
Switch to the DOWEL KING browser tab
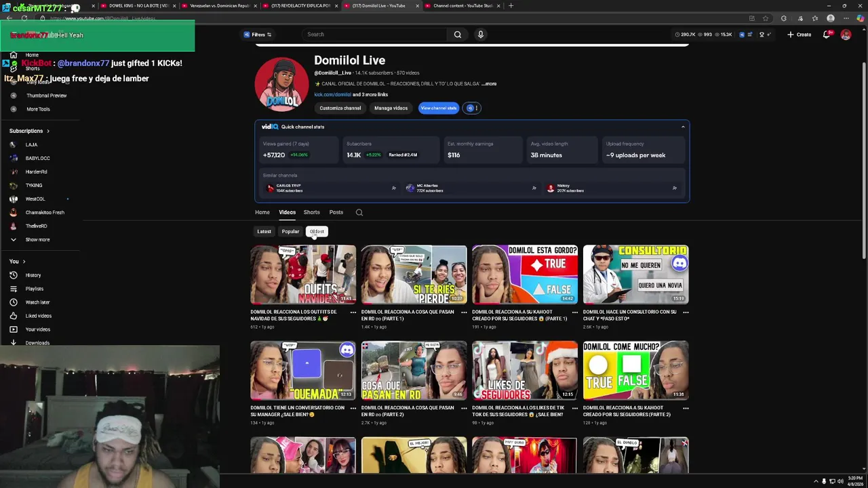tap(138, 5)
